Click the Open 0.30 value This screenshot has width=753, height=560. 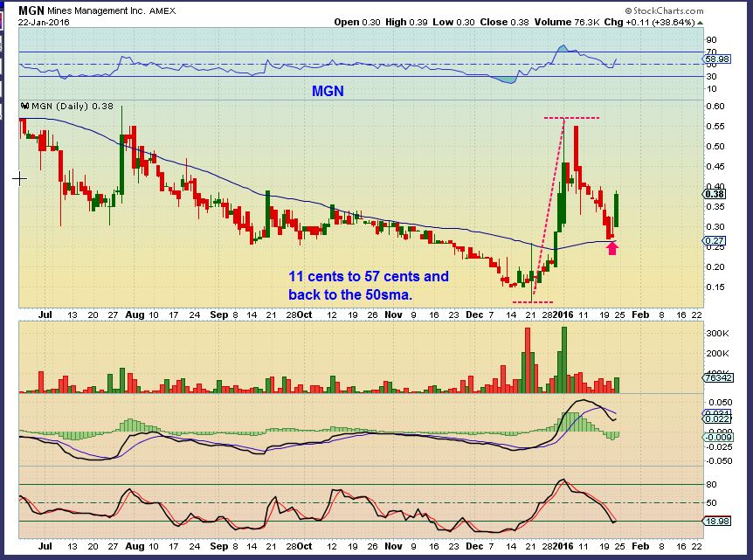[356, 22]
